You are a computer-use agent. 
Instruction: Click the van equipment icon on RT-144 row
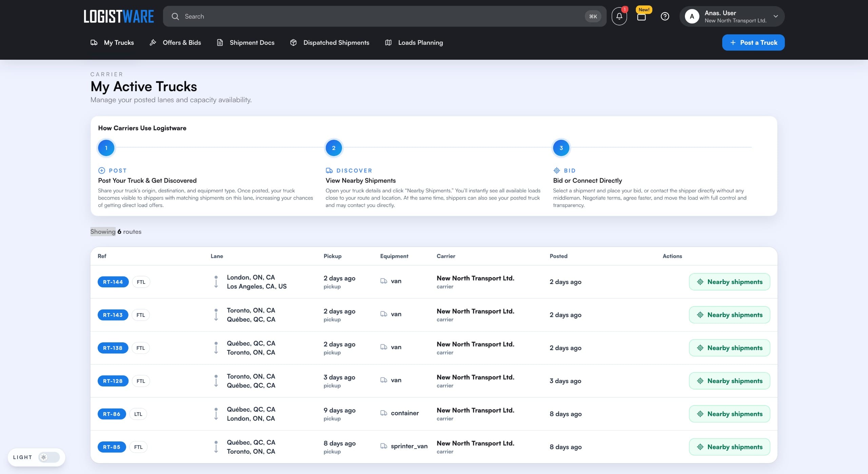383,281
